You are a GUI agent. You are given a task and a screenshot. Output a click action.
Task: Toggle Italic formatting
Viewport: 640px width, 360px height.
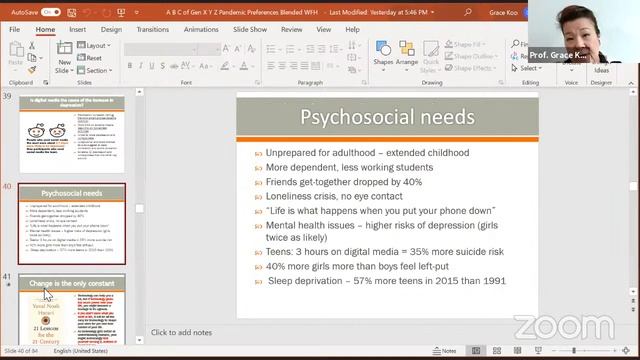pyautogui.click(x=141, y=66)
